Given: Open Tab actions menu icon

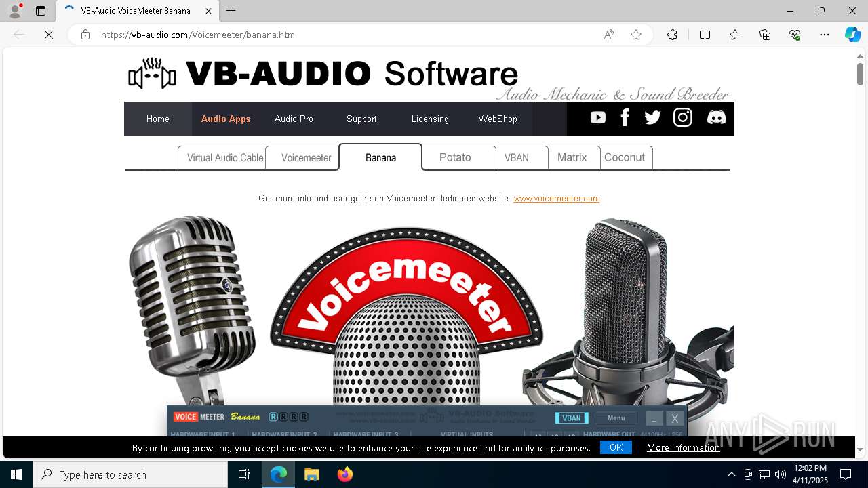Looking at the screenshot, I should pyautogui.click(x=41, y=11).
